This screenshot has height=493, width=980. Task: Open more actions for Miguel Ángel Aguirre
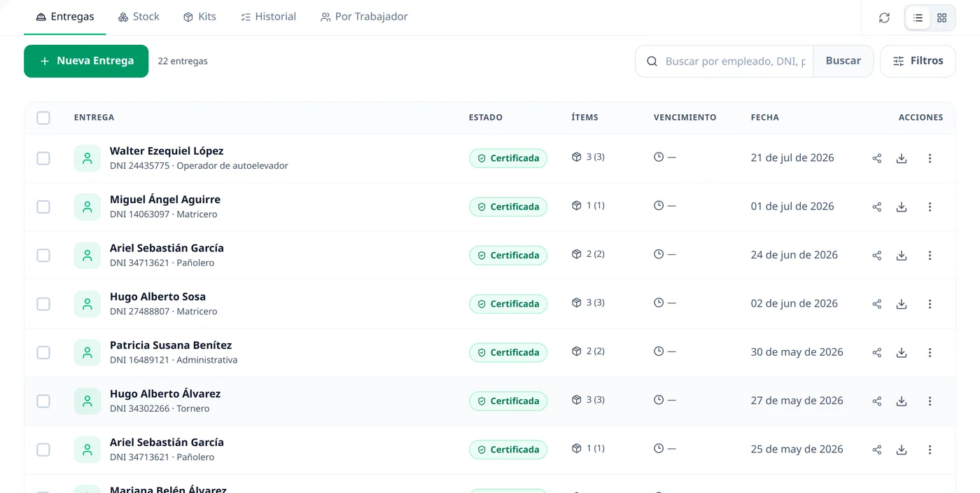tap(930, 207)
